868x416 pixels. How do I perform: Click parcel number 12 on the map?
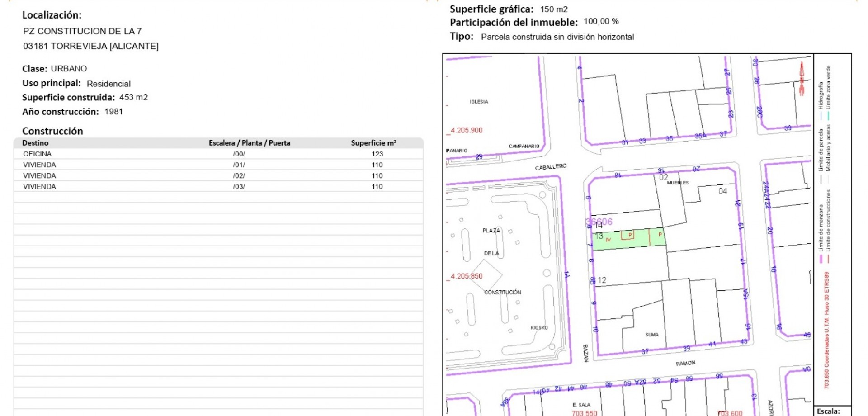[x=602, y=280]
